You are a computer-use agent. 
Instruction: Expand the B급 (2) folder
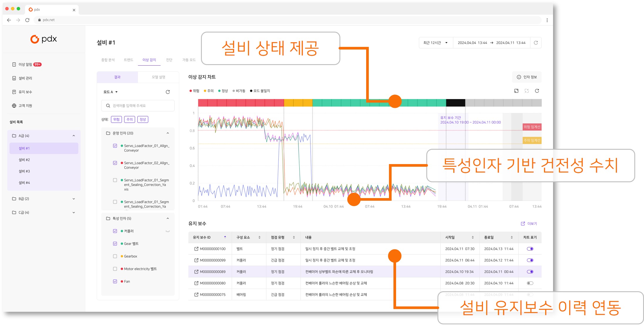click(73, 199)
